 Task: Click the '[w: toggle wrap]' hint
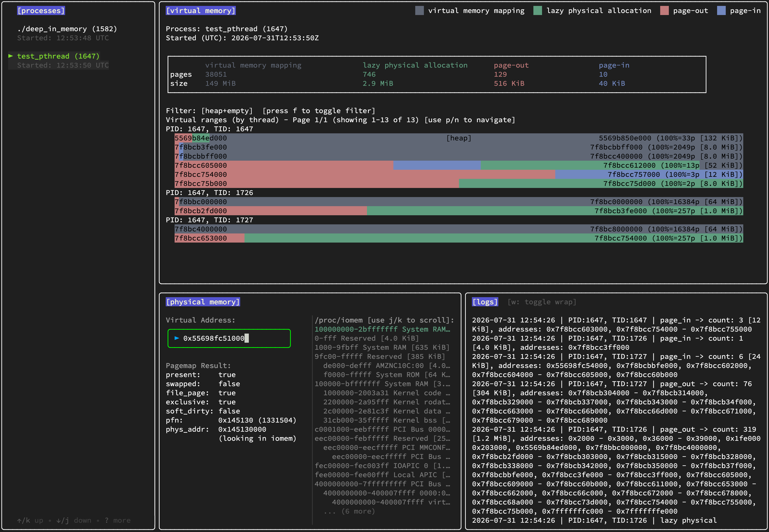(x=542, y=302)
